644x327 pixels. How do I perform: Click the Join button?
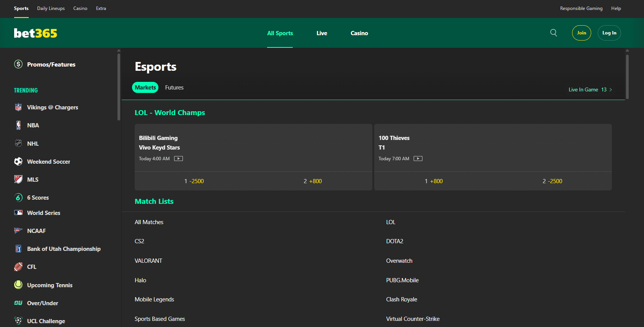click(582, 33)
